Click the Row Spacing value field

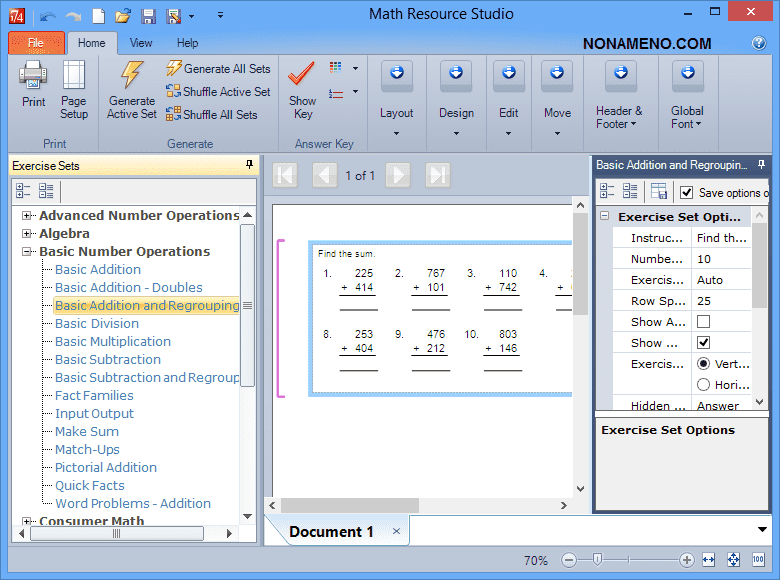[x=727, y=301]
